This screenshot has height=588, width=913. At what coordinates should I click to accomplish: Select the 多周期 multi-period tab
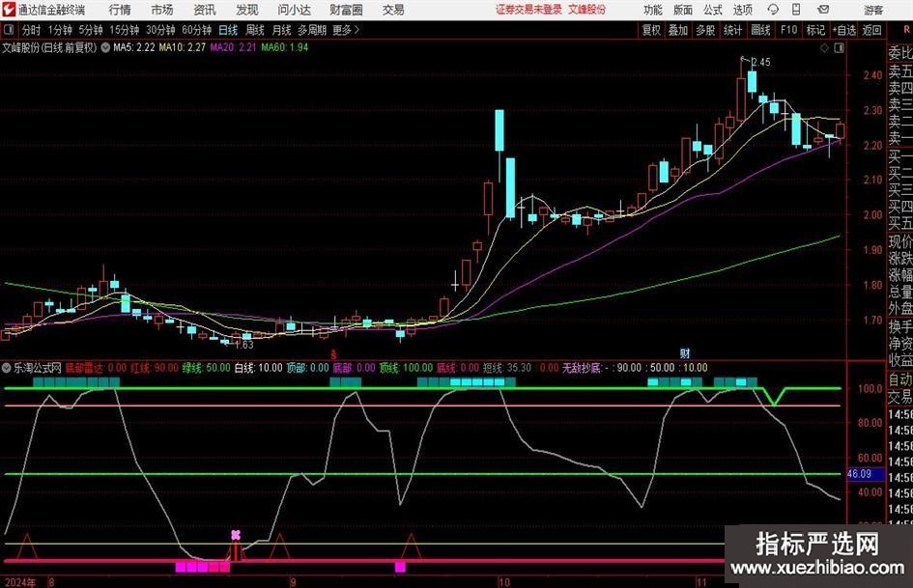coord(312,30)
